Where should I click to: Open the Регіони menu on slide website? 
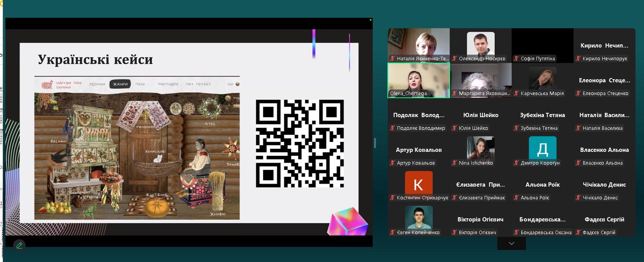click(97, 84)
